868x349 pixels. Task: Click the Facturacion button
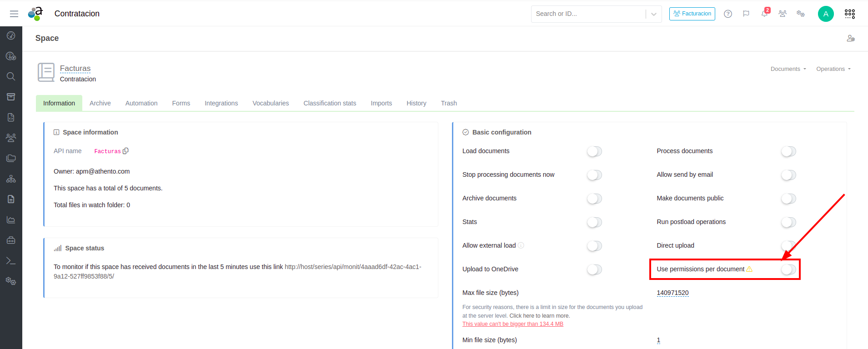pos(692,14)
